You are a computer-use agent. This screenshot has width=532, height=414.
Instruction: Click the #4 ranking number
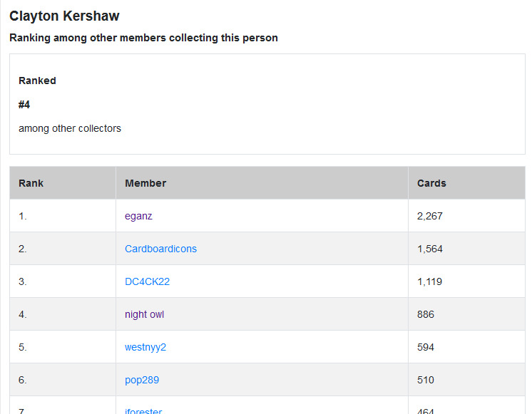tap(24, 105)
